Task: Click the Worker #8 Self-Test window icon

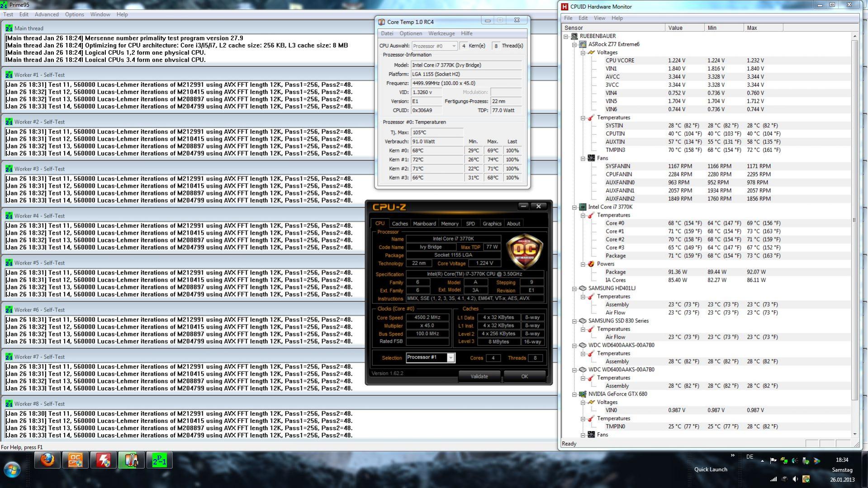Action: coord(9,404)
